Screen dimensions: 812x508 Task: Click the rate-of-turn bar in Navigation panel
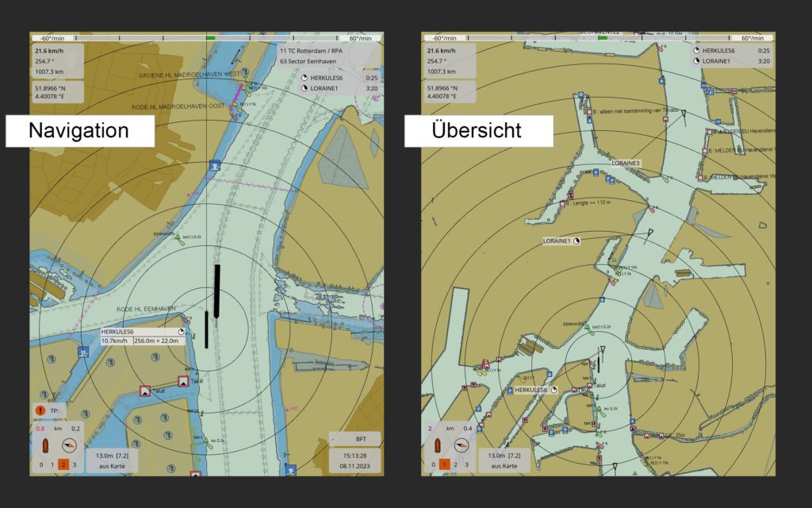point(206,37)
